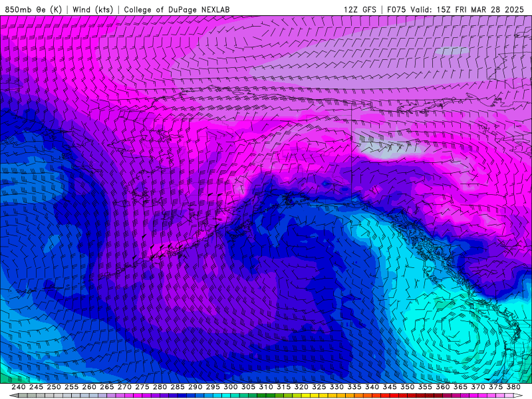532x399 pixels.
Task: Click the "Valid: 15Z FRI MAR 28 2025" text
Action: (467, 10)
